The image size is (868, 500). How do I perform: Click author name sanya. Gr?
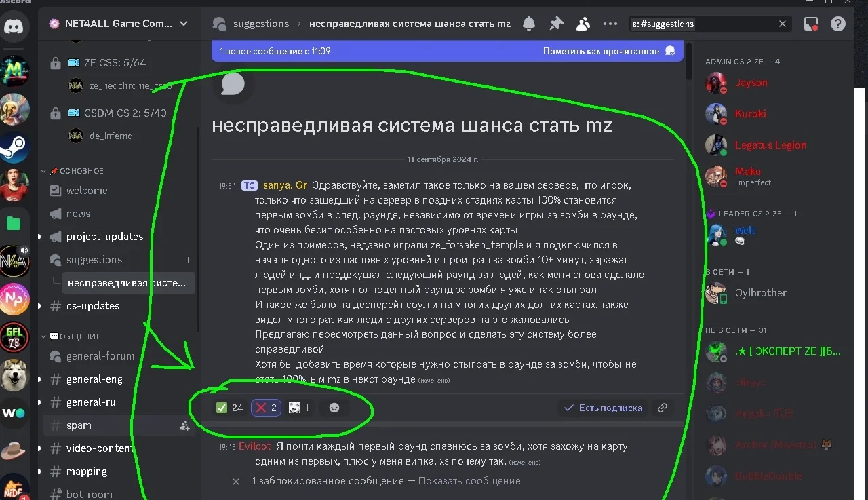tap(285, 185)
